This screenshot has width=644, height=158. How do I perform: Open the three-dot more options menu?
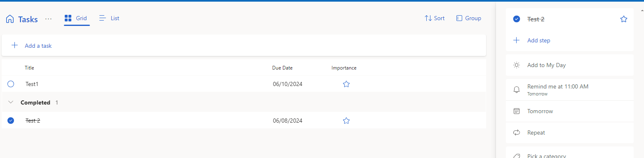click(49, 19)
